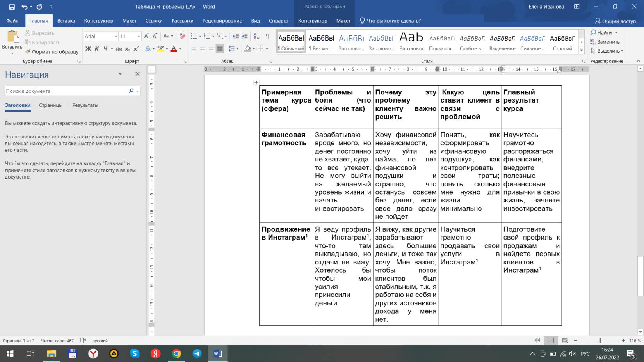Click the shading fill color button
Viewport: 644px width, 362px height.
[247, 49]
